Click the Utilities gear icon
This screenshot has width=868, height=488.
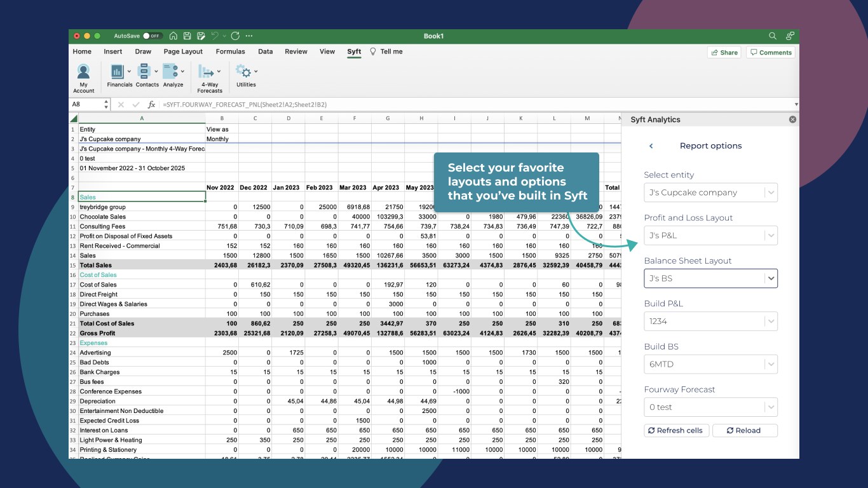pyautogui.click(x=243, y=71)
